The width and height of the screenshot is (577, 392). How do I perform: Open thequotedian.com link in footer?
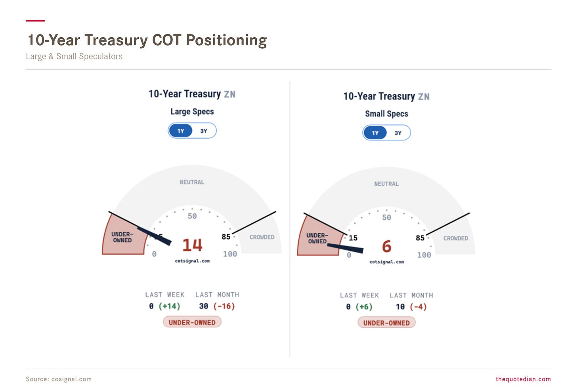(x=523, y=379)
